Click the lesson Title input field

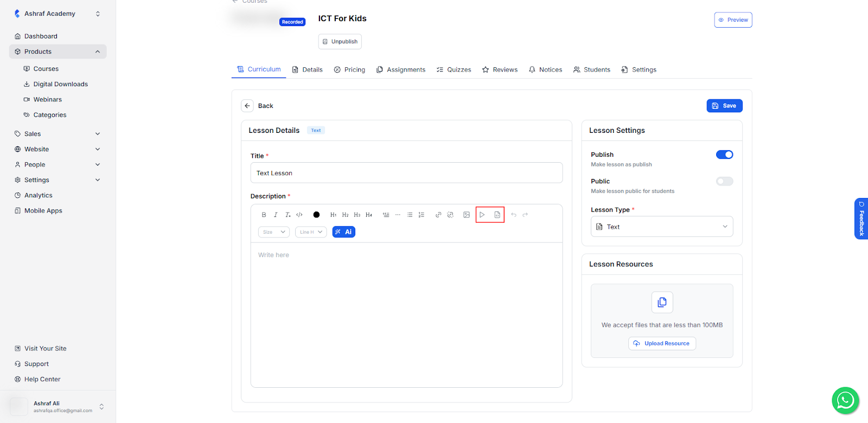pyautogui.click(x=406, y=173)
